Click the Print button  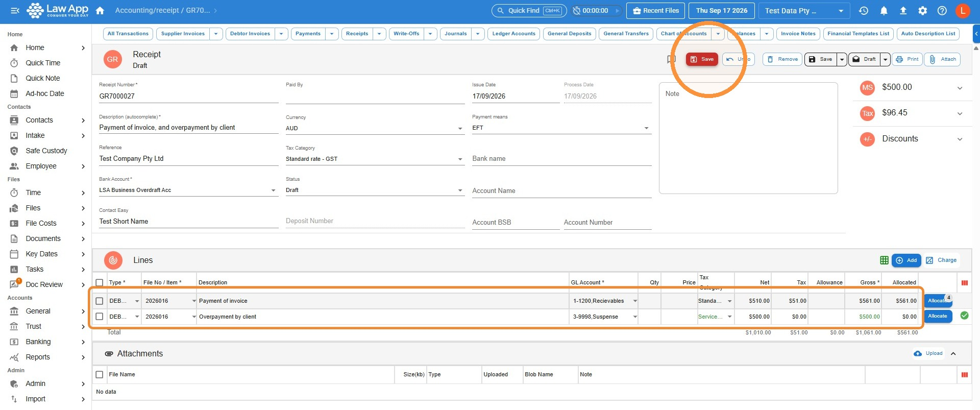(907, 59)
